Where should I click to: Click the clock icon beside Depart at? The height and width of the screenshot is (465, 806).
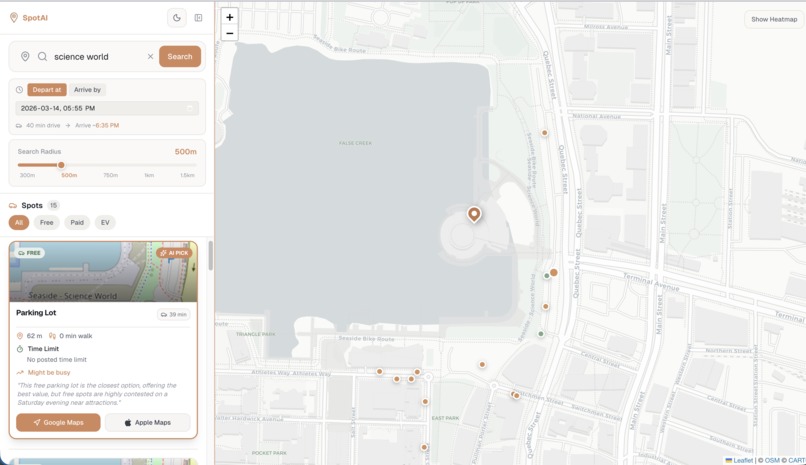point(20,89)
